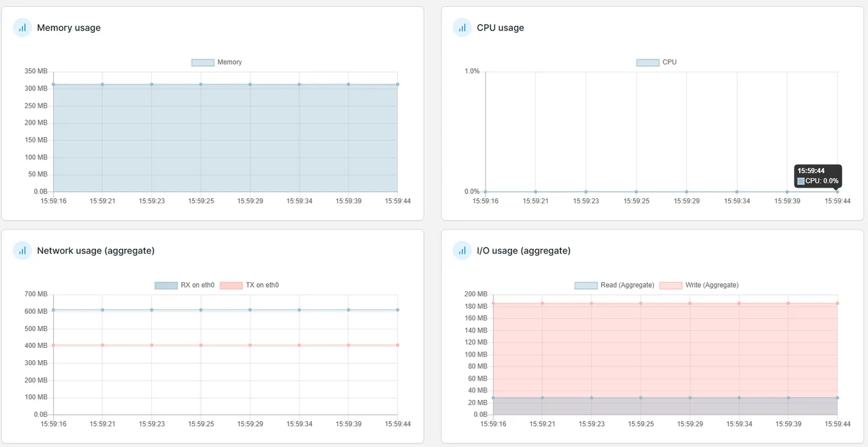
Task: Toggle the CPU legend series
Action: click(x=657, y=62)
